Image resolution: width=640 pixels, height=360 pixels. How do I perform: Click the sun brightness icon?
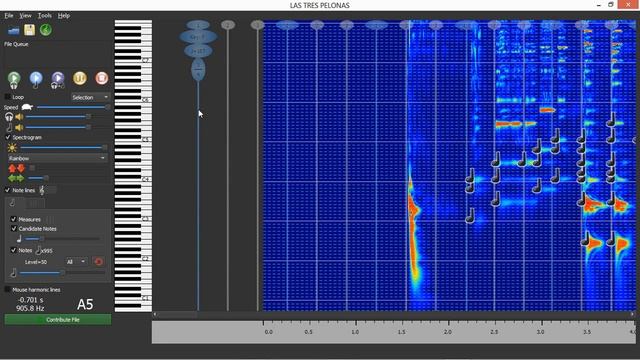[x=12, y=148]
